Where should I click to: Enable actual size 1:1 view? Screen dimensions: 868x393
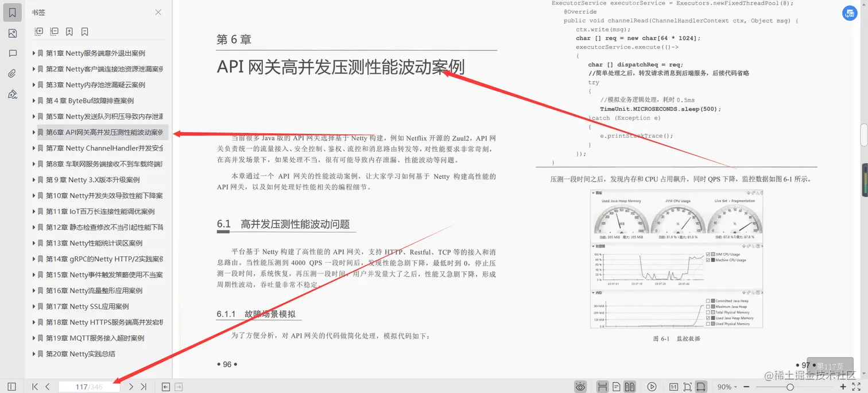point(674,386)
